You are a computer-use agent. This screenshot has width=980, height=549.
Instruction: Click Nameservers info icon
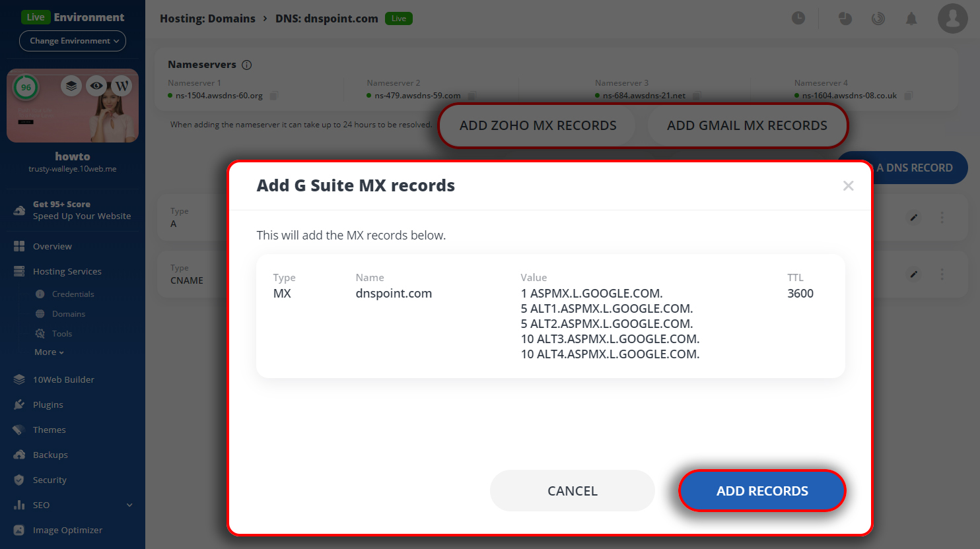246,65
